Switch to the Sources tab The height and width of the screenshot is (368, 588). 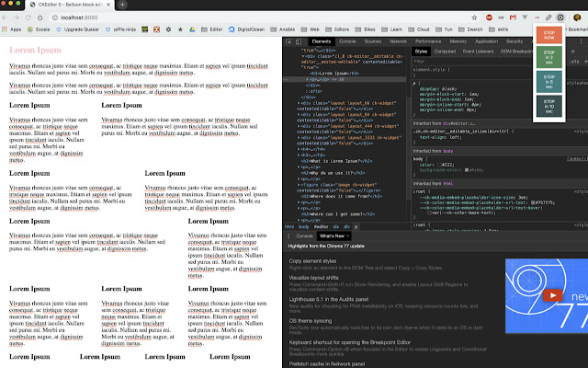click(373, 41)
